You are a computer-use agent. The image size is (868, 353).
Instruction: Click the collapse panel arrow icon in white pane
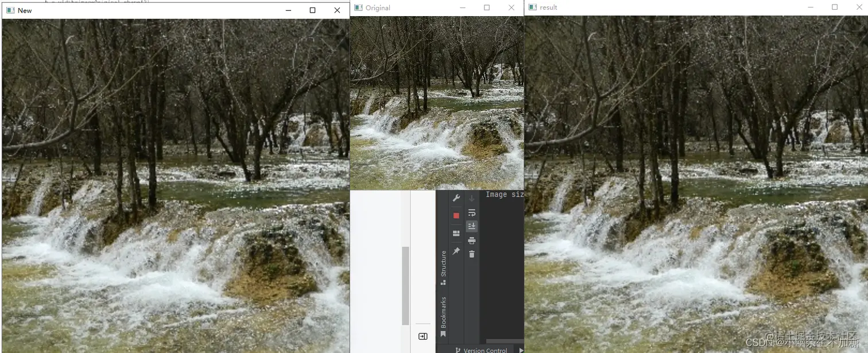coord(423,336)
